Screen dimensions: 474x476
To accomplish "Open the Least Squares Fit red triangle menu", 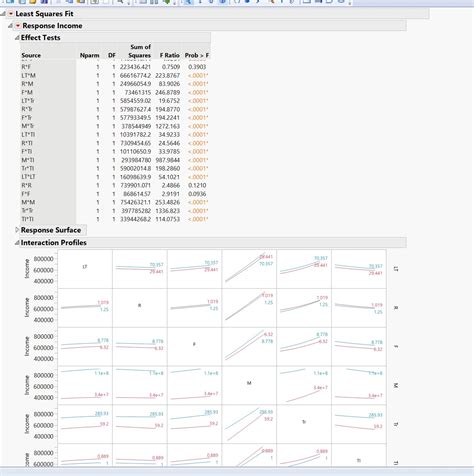I will pos(11,14).
